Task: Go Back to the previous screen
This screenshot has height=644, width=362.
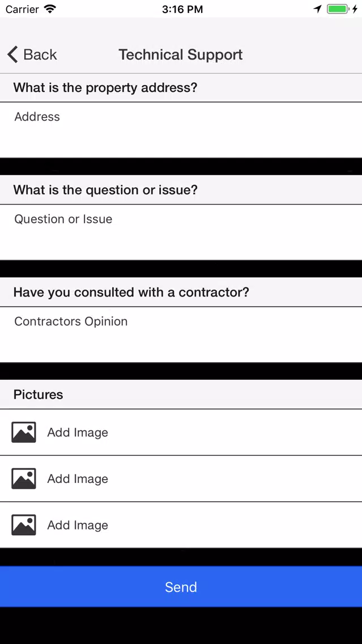Action: coord(32,54)
